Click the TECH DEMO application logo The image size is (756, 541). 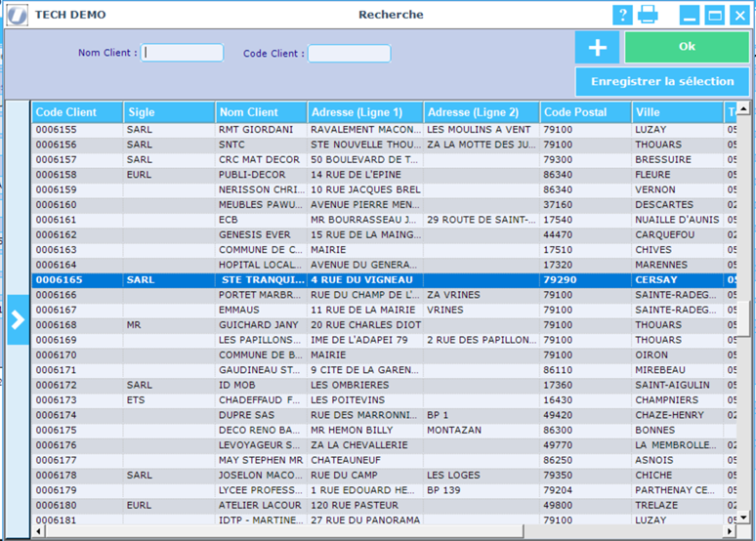pos(16,15)
